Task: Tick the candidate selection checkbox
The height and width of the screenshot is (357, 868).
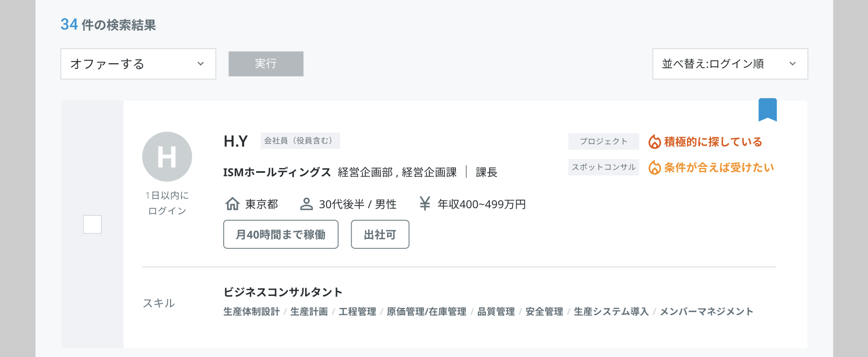Action: click(92, 224)
